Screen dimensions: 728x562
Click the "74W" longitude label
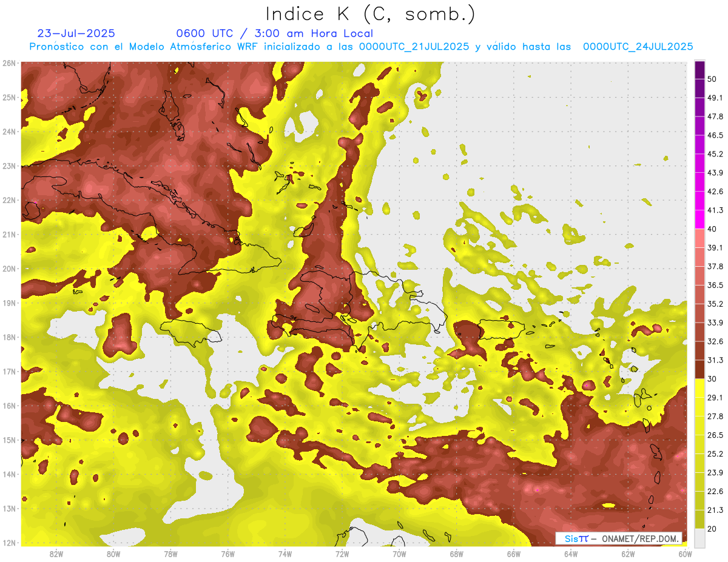285,554
